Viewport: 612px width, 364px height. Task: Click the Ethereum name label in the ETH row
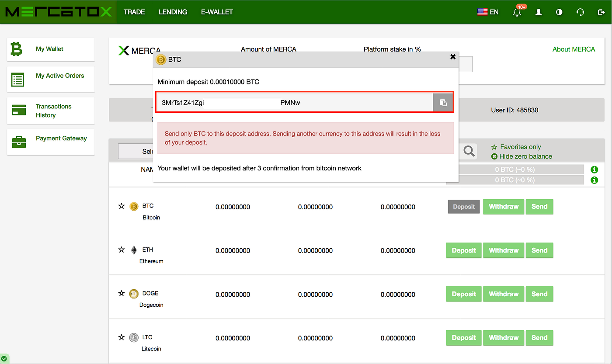coord(151,261)
